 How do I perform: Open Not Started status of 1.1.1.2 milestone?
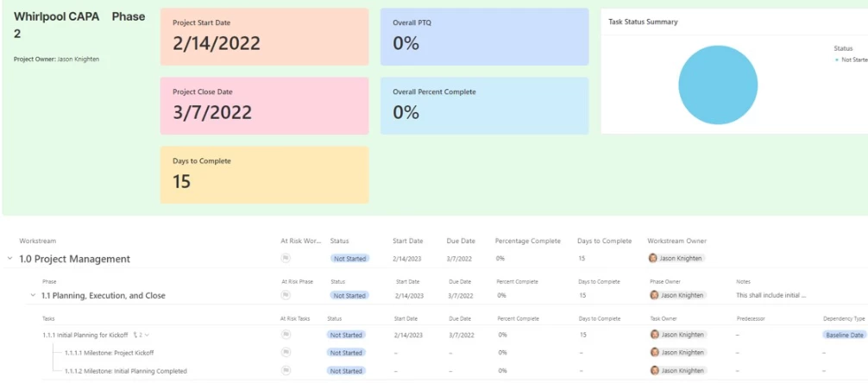pyautogui.click(x=346, y=371)
